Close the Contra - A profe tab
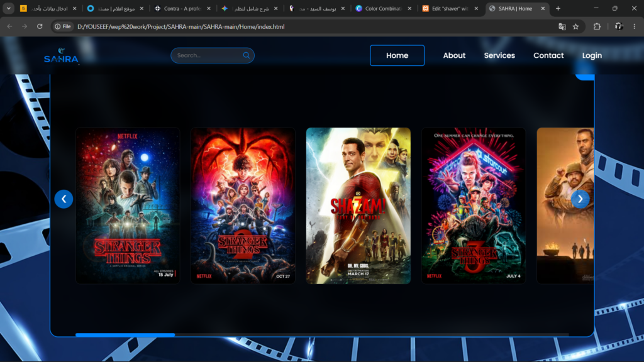This screenshot has width=644, height=362. point(209,8)
